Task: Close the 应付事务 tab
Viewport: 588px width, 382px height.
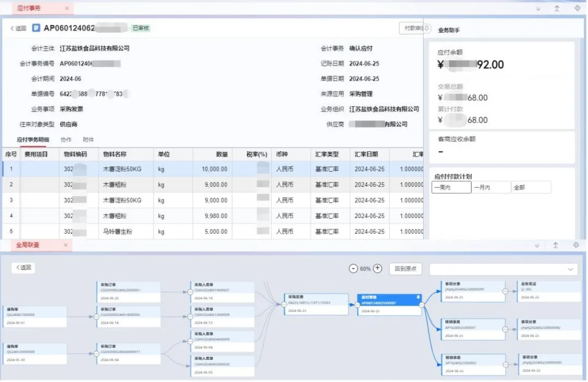Action: pyautogui.click(x=66, y=8)
